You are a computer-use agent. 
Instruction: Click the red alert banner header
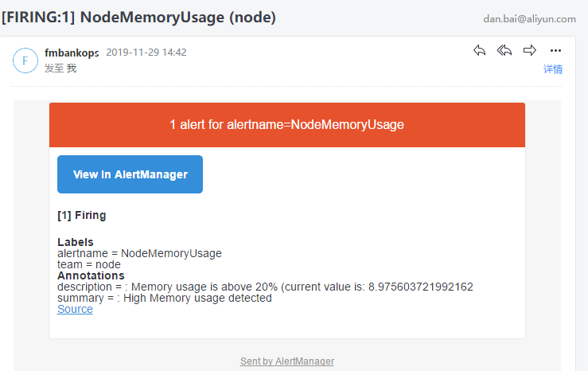click(x=287, y=124)
